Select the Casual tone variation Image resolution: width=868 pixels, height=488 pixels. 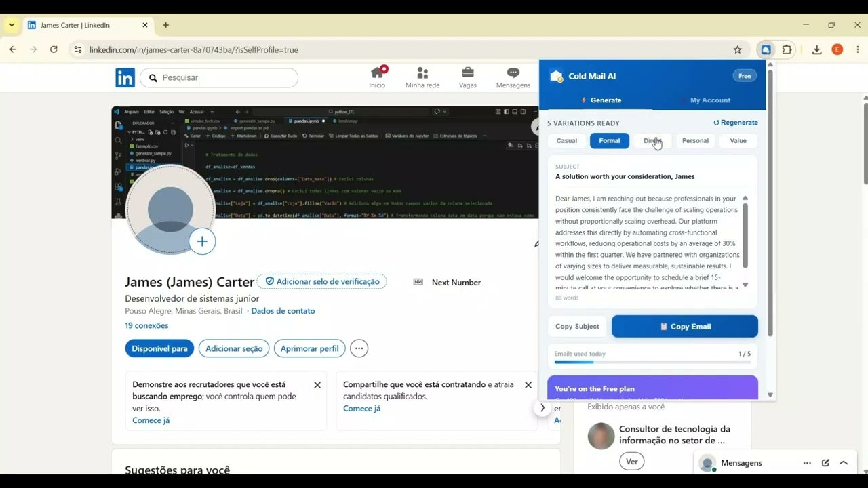point(567,141)
